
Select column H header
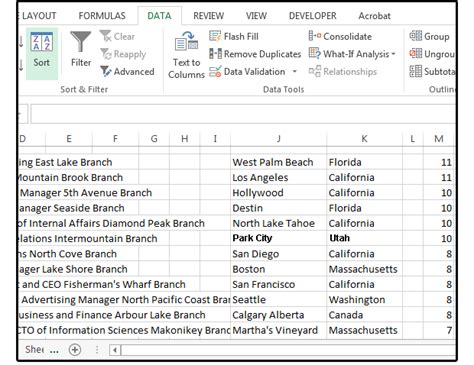[x=185, y=139]
